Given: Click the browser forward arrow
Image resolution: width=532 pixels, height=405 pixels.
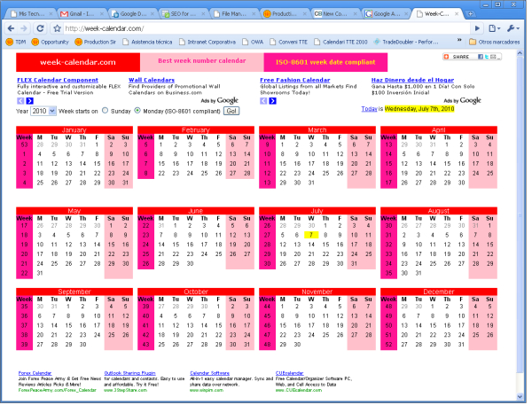Looking at the screenshot, I should click(x=24, y=28).
